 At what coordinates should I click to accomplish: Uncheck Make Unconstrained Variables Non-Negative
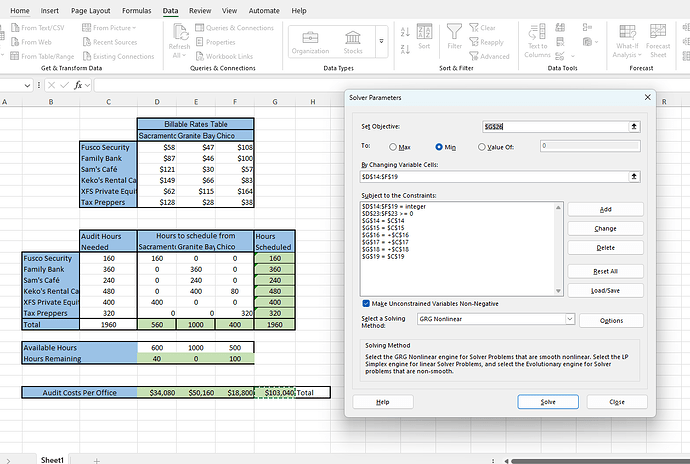point(366,303)
